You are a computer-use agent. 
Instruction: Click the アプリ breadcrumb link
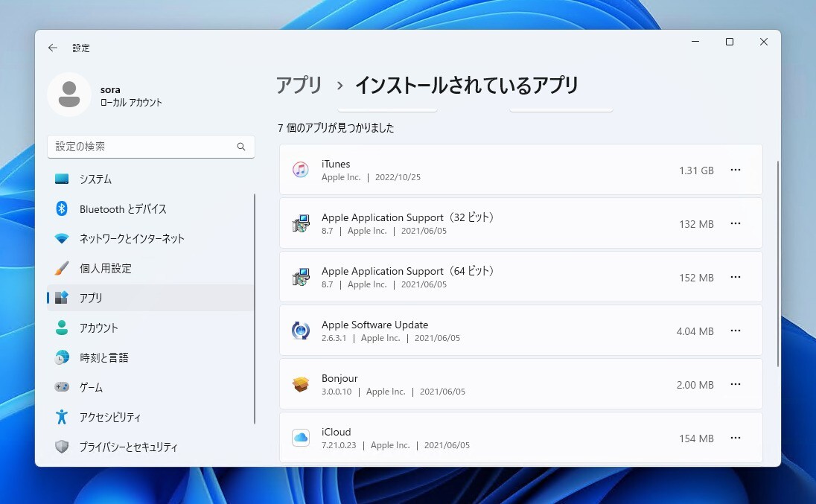click(x=299, y=85)
